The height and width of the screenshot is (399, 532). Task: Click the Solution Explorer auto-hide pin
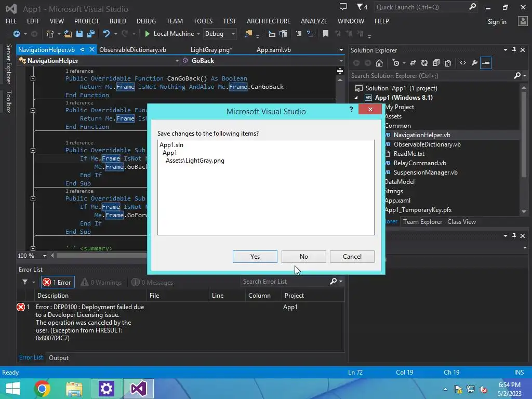coord(514,50)
